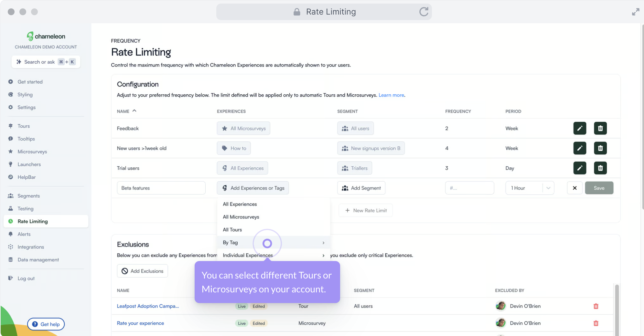644x336 pixels.
Task: Open the Leafpost Adoption Campa... experience link
Action: point(148,306)
